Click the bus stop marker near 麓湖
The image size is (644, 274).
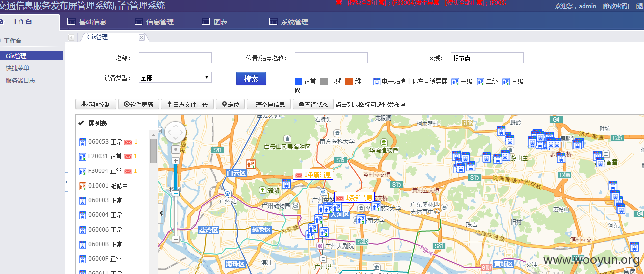[287, 184]
